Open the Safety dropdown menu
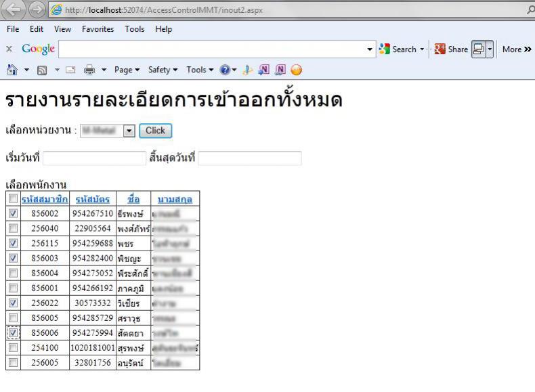535x392 pixels. [x=163, y=70]
